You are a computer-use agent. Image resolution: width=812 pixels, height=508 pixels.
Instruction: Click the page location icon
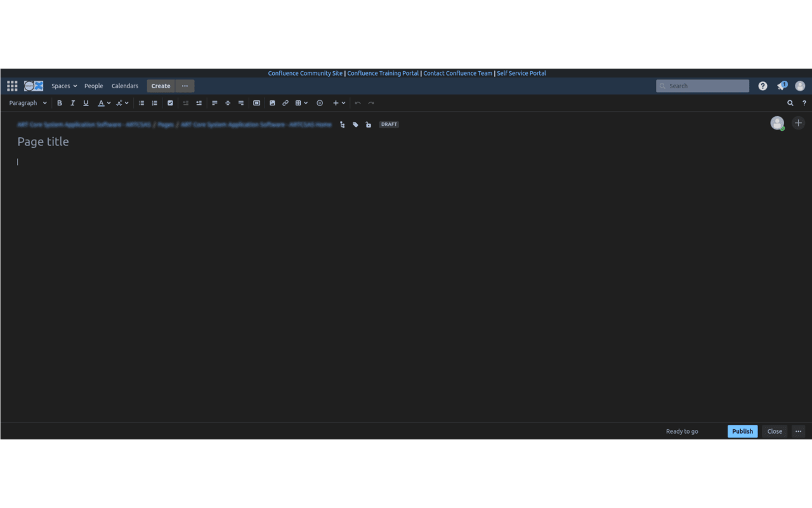pyautogui.click(x=343, y=124)
